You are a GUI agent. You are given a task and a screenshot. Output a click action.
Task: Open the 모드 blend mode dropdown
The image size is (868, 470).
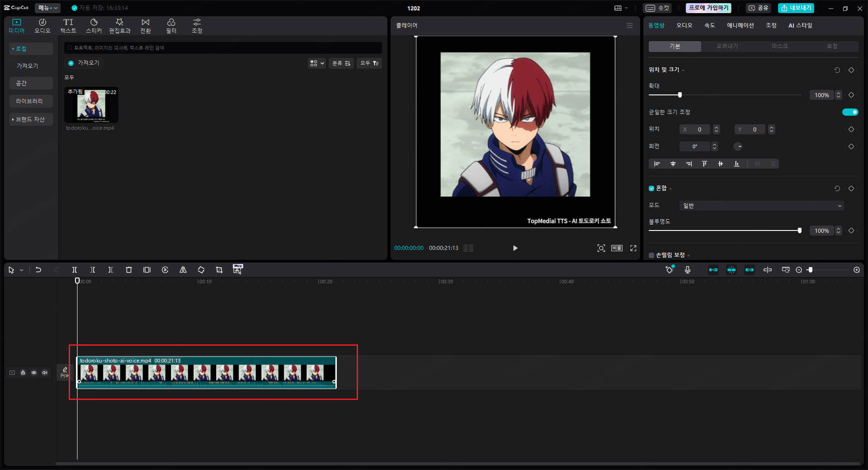(762, 206)
